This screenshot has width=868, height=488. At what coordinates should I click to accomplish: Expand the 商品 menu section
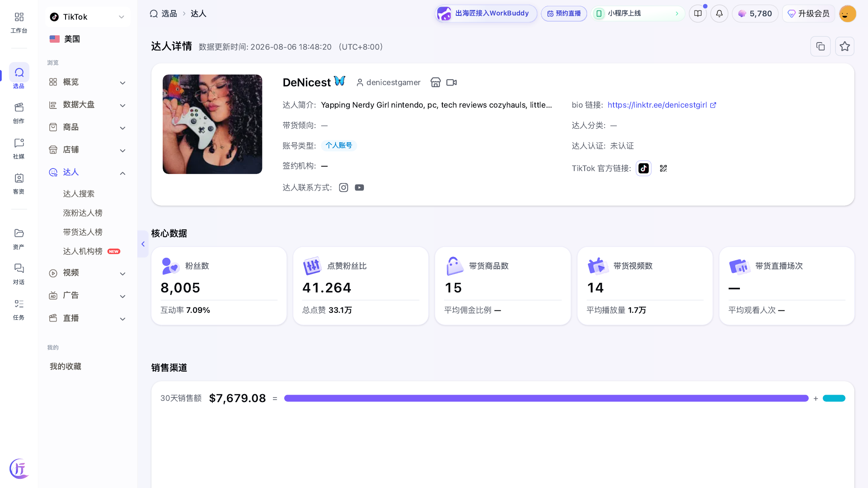click(88, 127)
